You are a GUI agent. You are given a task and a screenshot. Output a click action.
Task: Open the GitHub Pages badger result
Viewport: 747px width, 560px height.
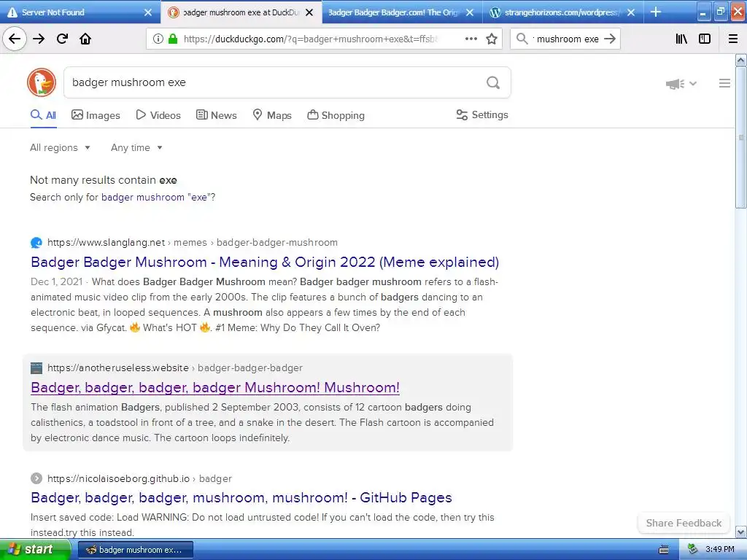(241, 497)
